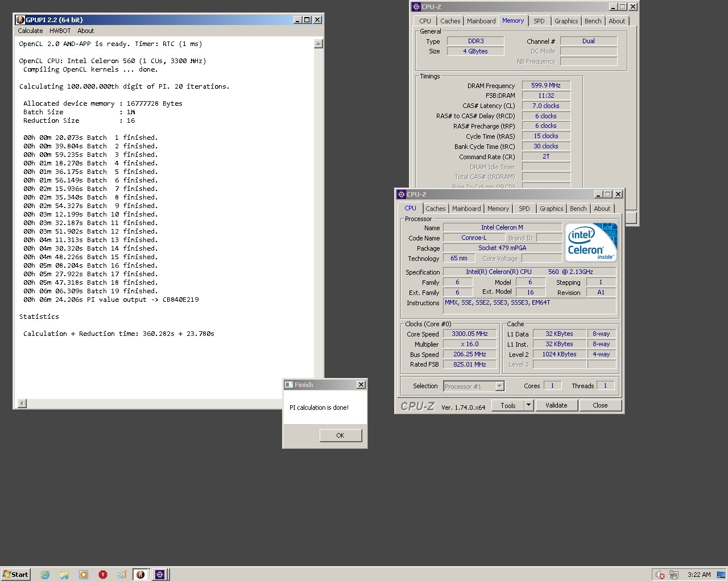Open the HWBOT menu in GPUPI
The height and width of the screenshot is (582, 728).
pos(60,31)
